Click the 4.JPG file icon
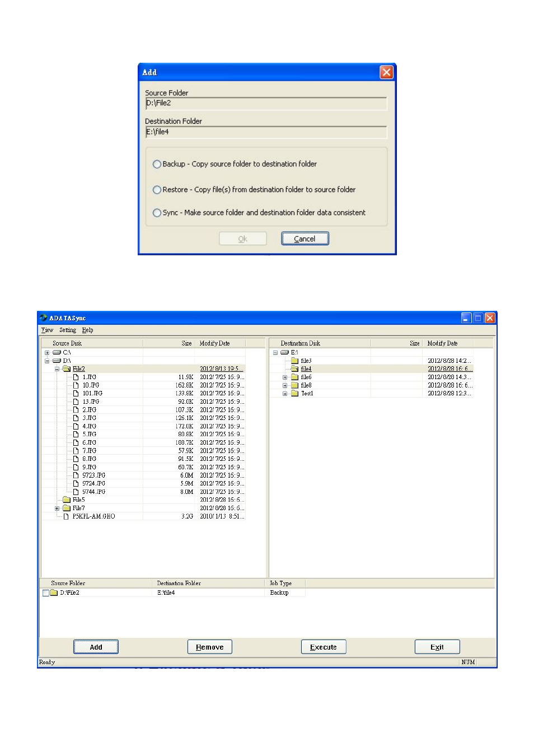Image resolution: width=534 pixels, height=756 pixels. tap(76, 426)
